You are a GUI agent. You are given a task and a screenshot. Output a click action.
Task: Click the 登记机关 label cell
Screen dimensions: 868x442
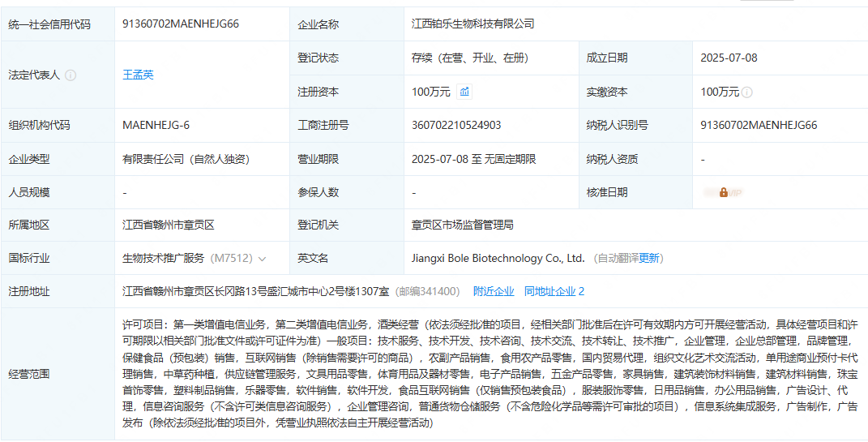pyautogui.click(x=347, y=225)
